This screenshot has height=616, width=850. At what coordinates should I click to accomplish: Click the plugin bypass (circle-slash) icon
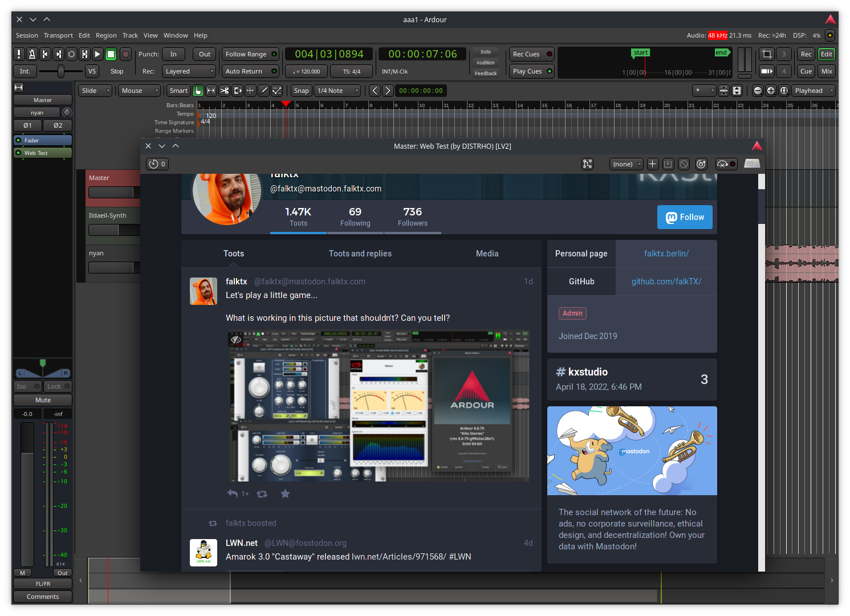[x=684, y=164]
